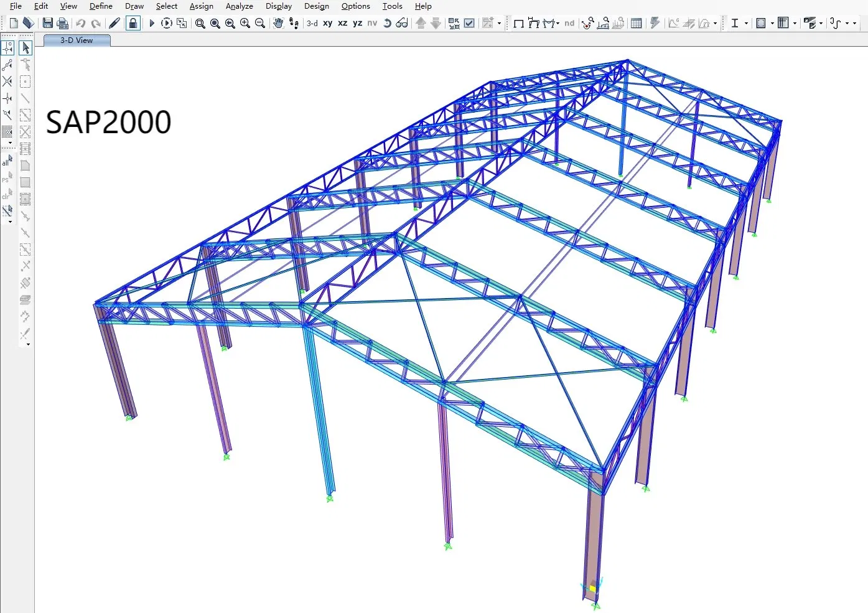Select the Pan tool

278,23
